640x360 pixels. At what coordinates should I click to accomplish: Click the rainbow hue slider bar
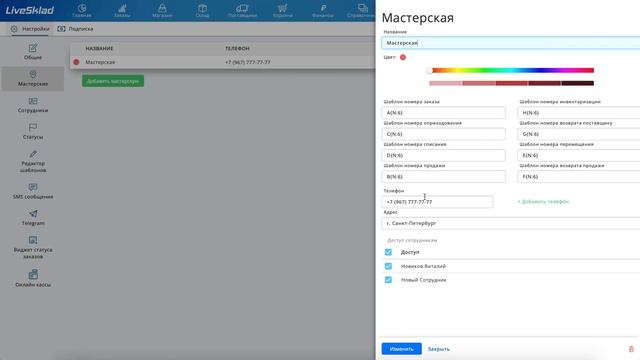point(511,70)
